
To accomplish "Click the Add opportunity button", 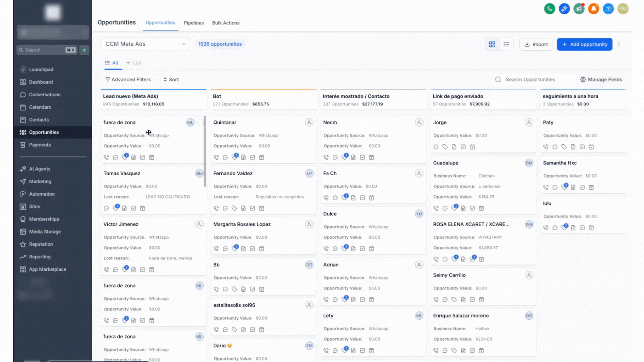I will click(584, 44).
